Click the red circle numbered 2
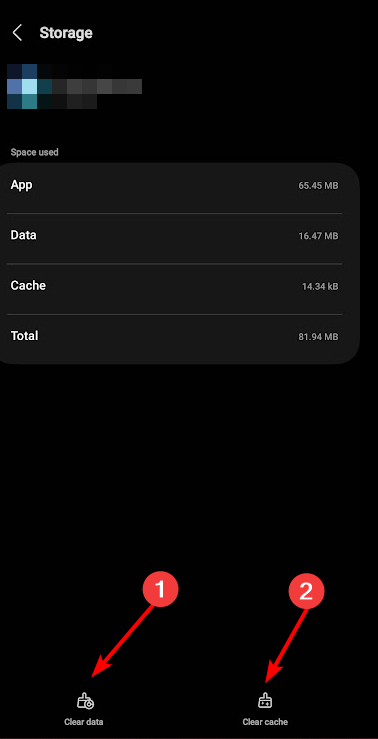 pos(306,591)
